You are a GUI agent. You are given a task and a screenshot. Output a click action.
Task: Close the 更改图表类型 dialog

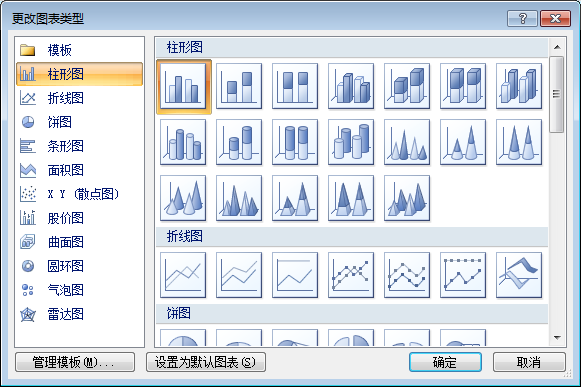[555, 19]
